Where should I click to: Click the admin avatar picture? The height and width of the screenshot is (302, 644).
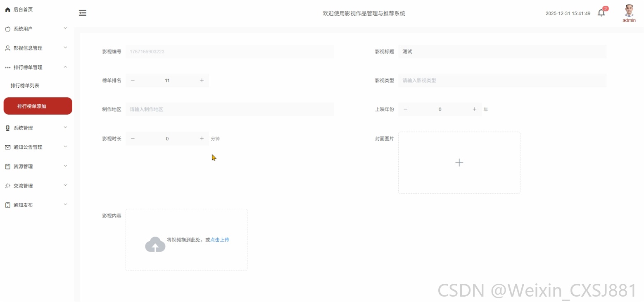[629, 10]
